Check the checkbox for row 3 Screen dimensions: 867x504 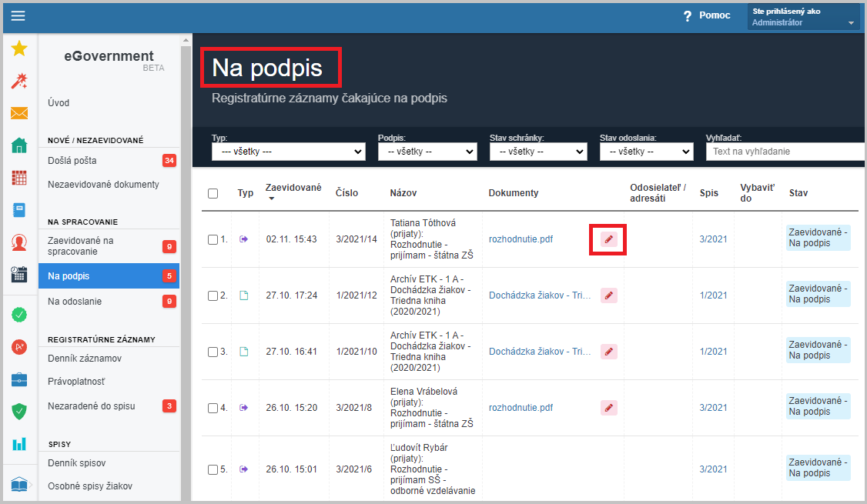(213, 352)
